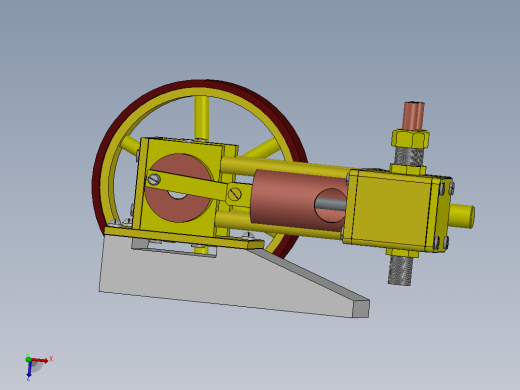Select the threaded stud below the cylinder block
The image size is (520, 390).
coord(400,270)
